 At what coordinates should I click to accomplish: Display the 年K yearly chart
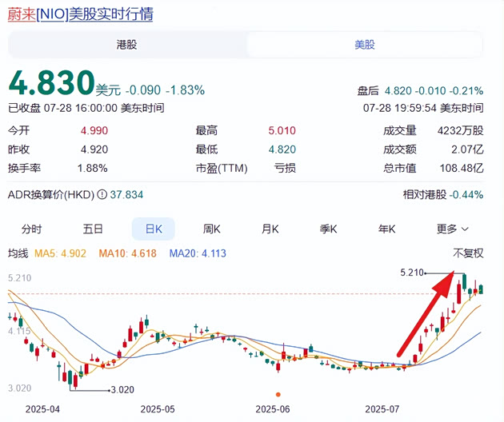coord(387,229)
